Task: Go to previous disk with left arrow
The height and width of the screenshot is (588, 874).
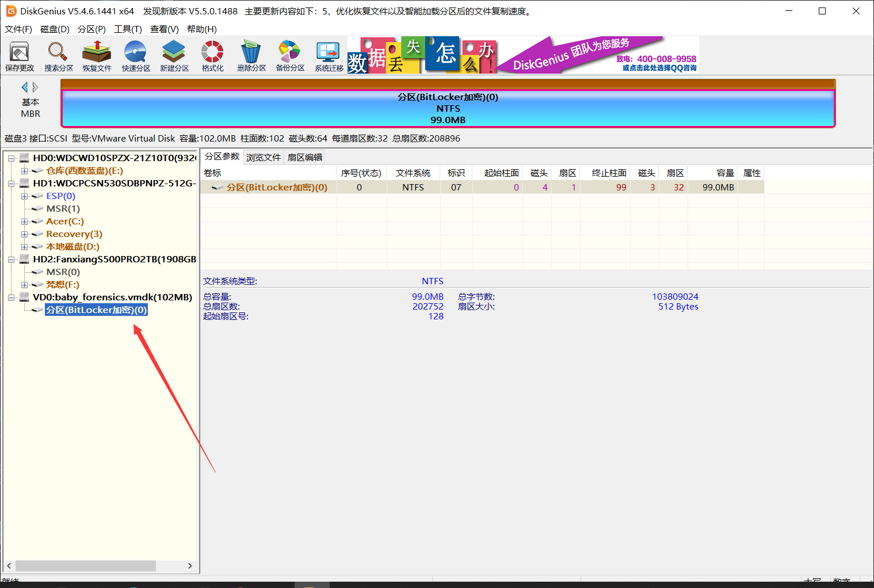Action: coord(25,87)
